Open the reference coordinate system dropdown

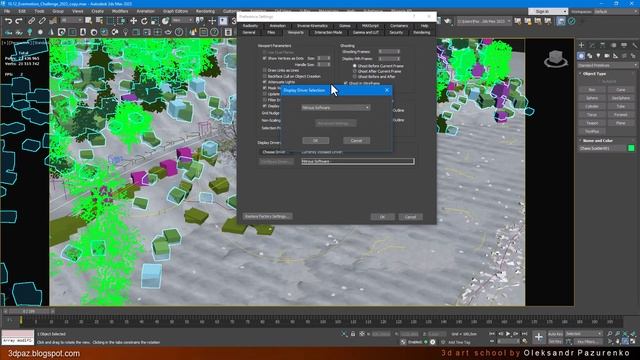pyautogui.click(x=182, y=20)
